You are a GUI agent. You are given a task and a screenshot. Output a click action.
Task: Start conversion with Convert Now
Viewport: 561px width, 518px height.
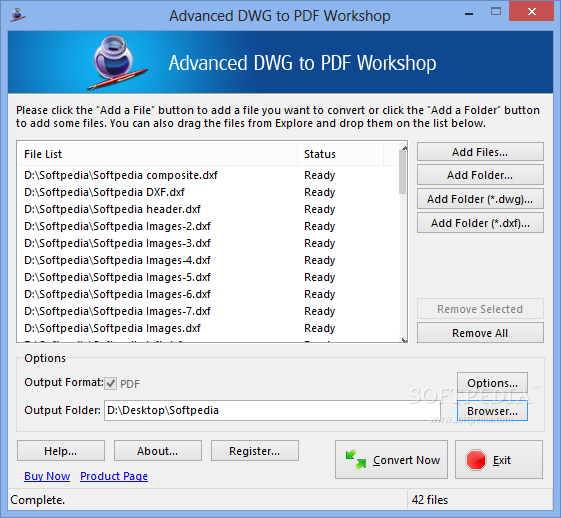click(391, 459)
